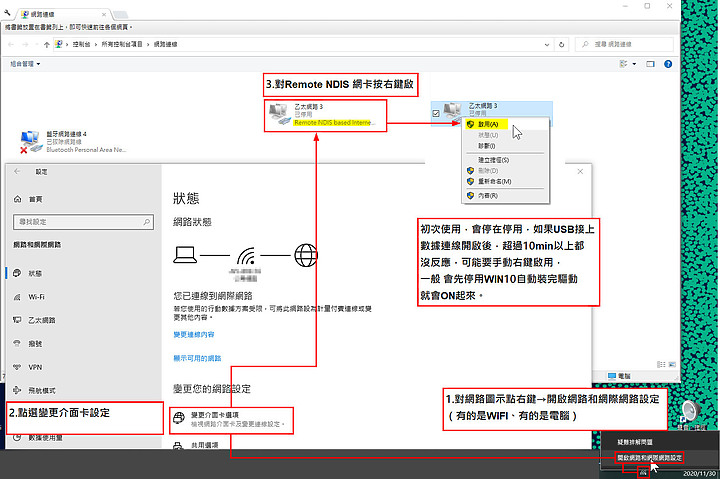720x479 pixels.
Task: Open the help question mark icon
Action: pyautogui.click(x=668, y=64)
